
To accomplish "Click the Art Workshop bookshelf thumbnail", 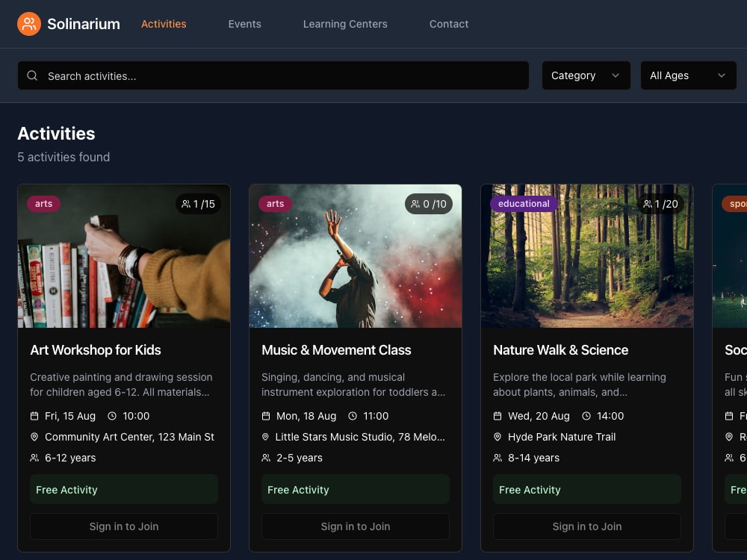I will pos(124,256).
